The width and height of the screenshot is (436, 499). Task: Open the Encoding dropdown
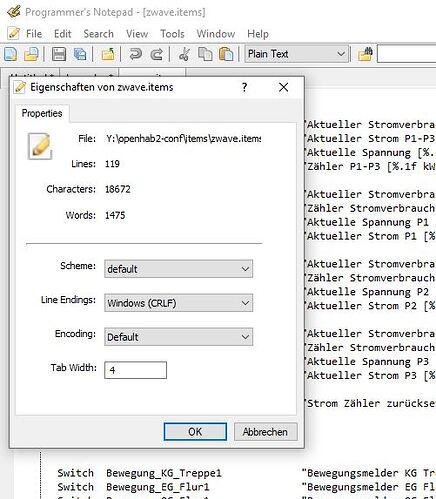click(x=178, y=337)
